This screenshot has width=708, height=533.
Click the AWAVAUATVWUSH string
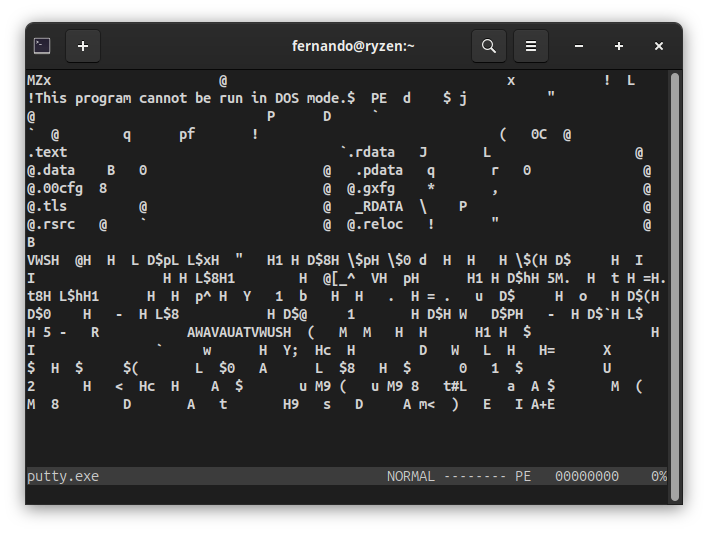point(239,332)
